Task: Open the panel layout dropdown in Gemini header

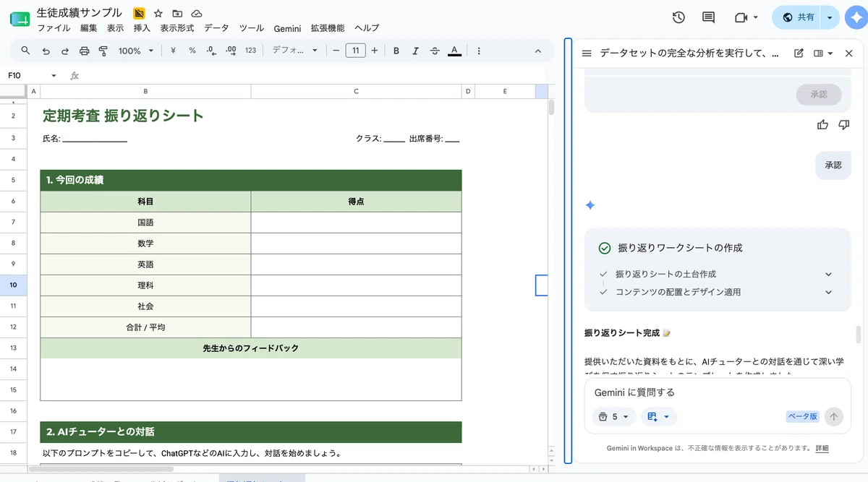Action: click(823, 53)
